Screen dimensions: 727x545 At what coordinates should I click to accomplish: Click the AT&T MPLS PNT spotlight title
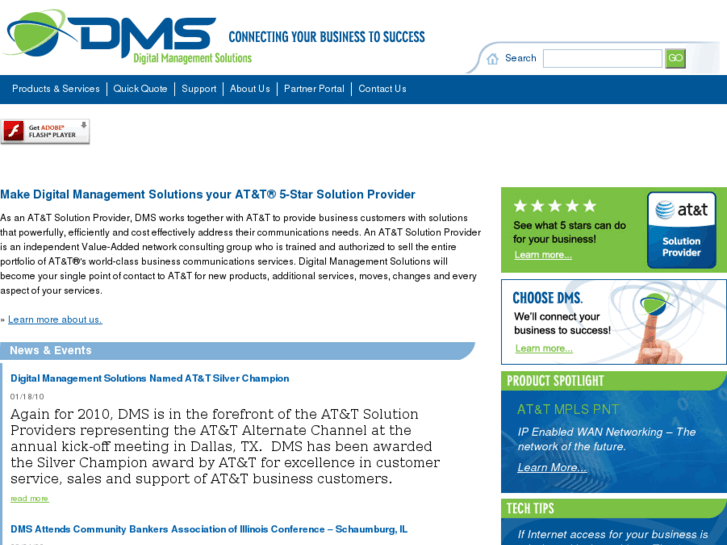tap(568, 410)
